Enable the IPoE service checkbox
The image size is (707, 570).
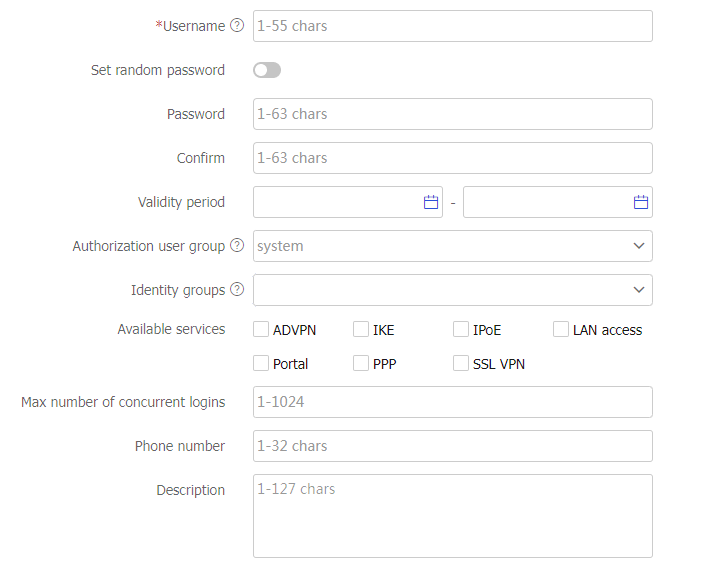click(461, 330)
